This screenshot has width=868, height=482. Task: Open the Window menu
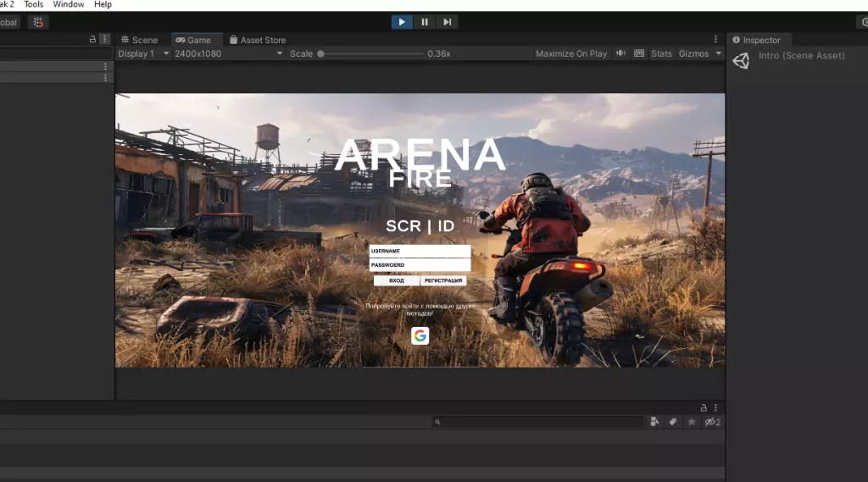(69, 4)
